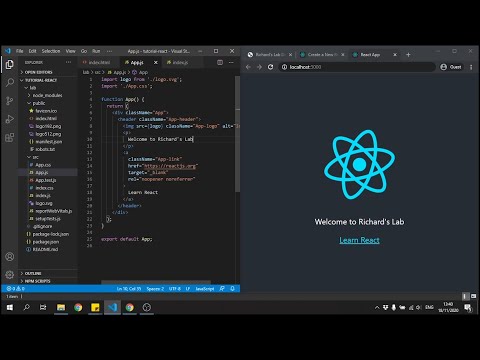Viewport: 480px width, 360px height.
Task: Open the Run menu
Action: 96,51
